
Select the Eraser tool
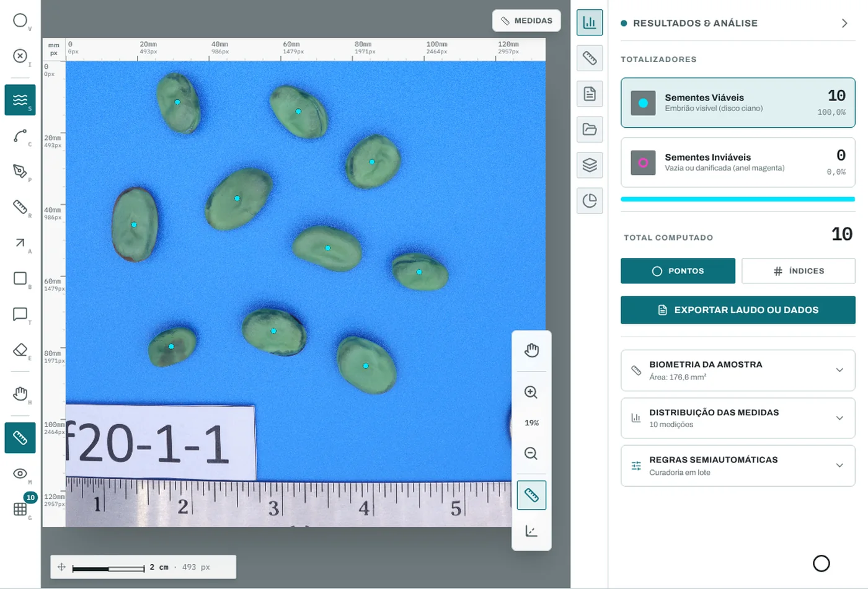(x=20, y=350)
